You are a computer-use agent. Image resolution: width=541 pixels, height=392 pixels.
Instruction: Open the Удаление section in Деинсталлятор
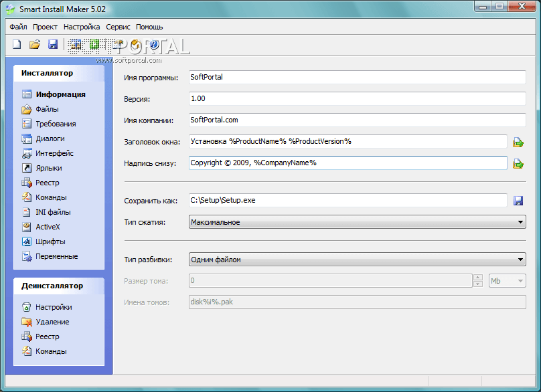[46, 322]
